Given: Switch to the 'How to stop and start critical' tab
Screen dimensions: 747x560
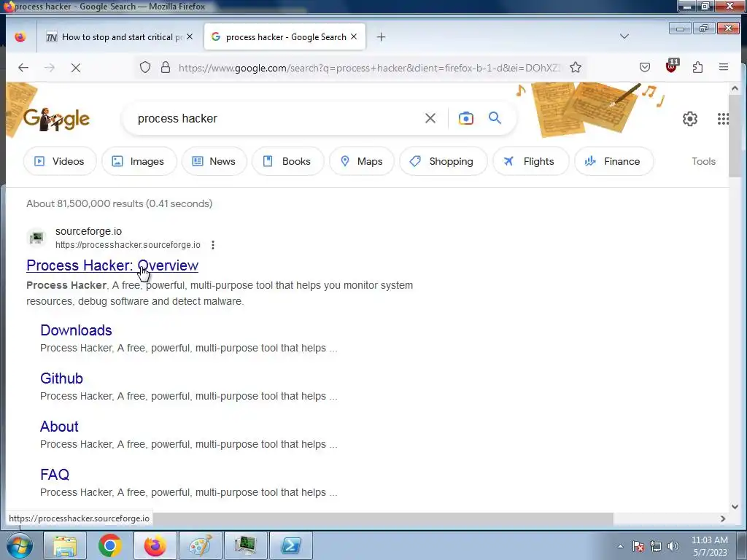Looking at the screenshot, I should (114, 37).
